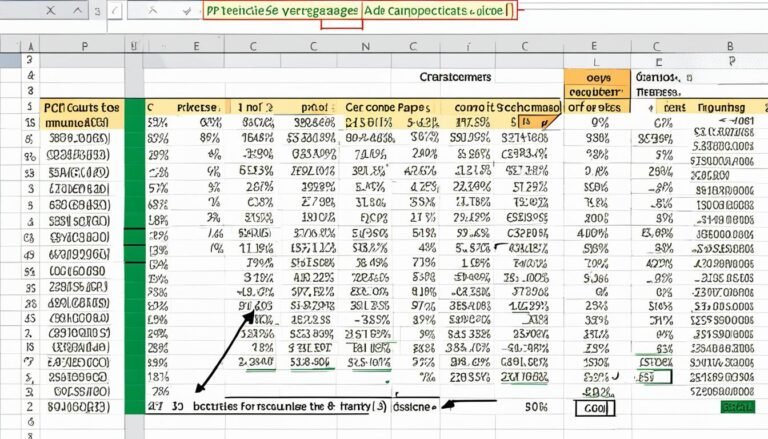This screenshot has width=768, height=439.
Task: Select the orange header cell 'oeys'
Action: pyautogui.click(x=598, y=77)
